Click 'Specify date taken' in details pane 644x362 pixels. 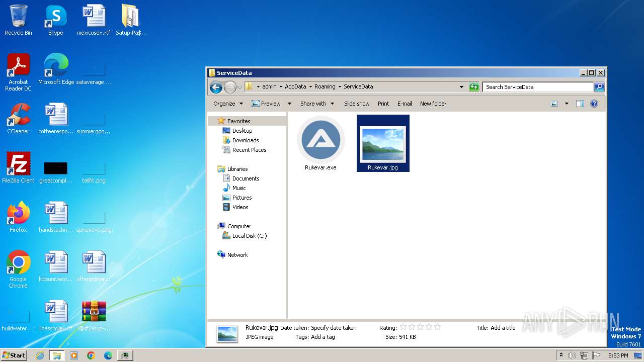(334, 328)
